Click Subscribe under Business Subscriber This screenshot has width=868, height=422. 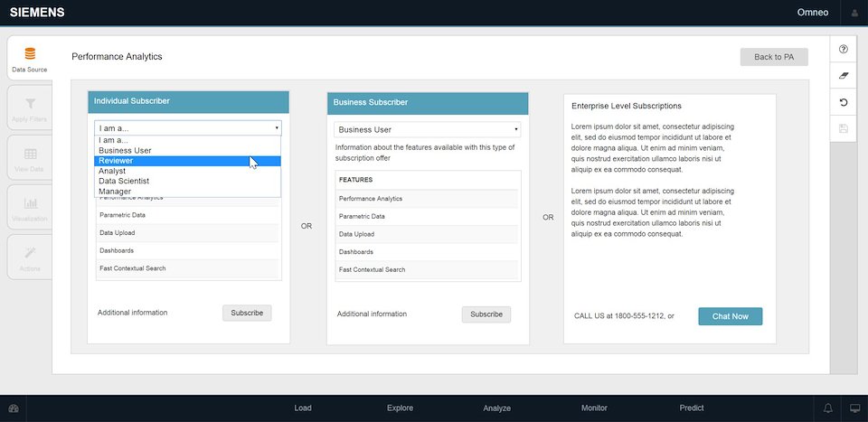click(x=486, y=314)
